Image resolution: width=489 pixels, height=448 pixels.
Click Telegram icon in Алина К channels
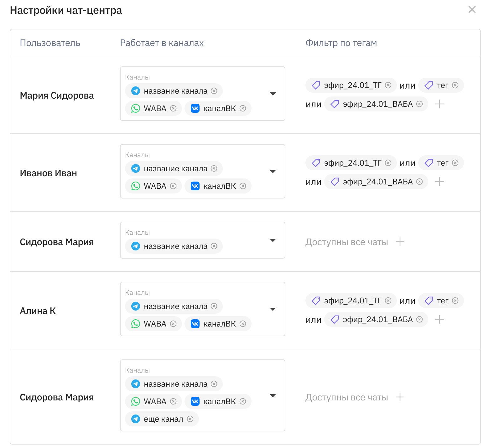pyautogui.click(x=136, y=306)
